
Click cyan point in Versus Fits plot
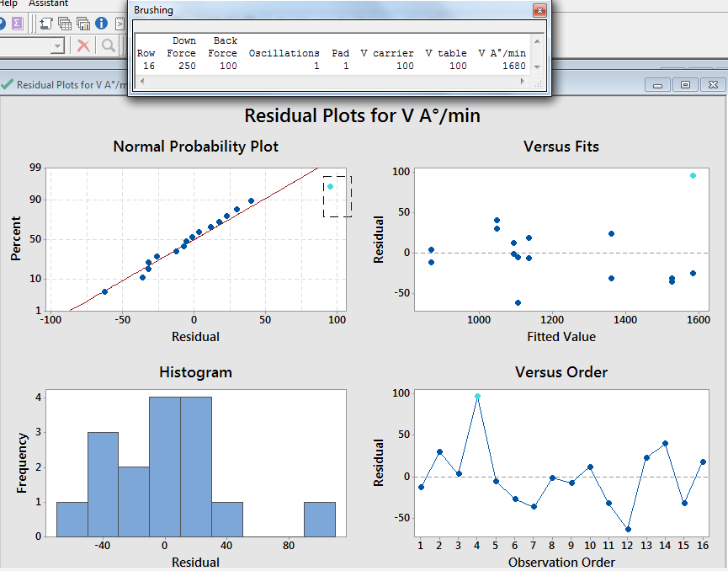[693, 175]
